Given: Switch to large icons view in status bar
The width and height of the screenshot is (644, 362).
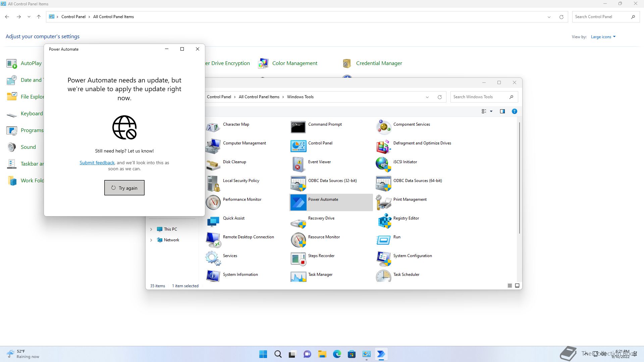Looking at the screenshot, I should (x=517, y=286).
